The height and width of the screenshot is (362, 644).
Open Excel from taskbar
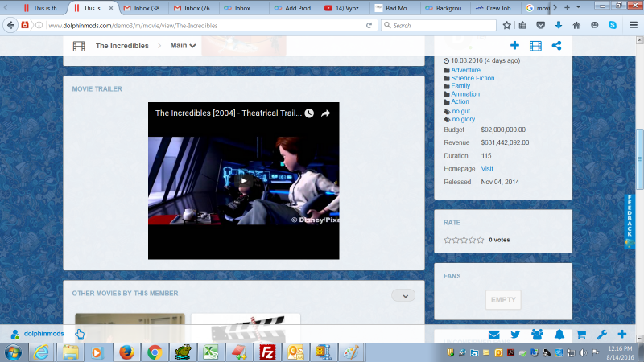[x=211, y=352]
